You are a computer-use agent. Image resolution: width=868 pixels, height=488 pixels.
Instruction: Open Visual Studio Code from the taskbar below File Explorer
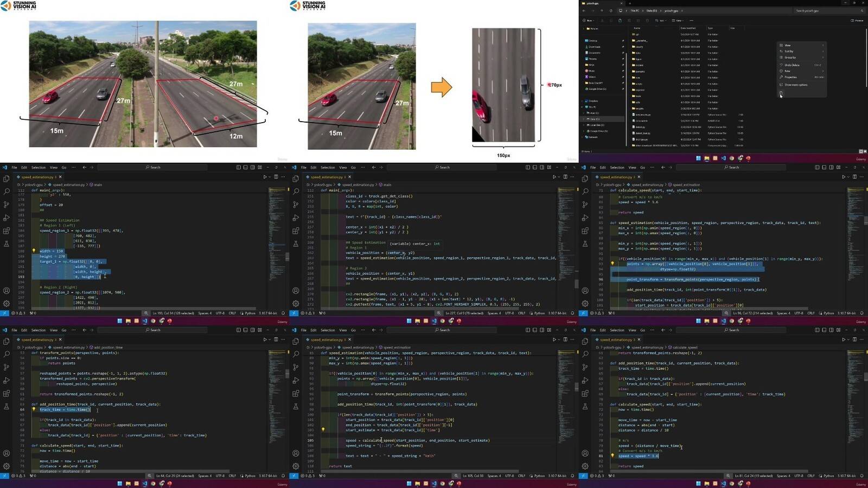coord(723,159)
